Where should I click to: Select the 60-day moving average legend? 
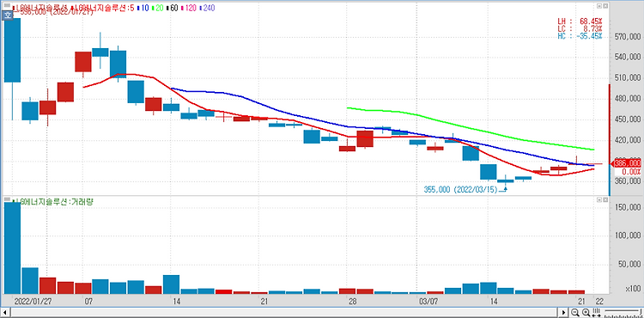[x=173, y=8]
